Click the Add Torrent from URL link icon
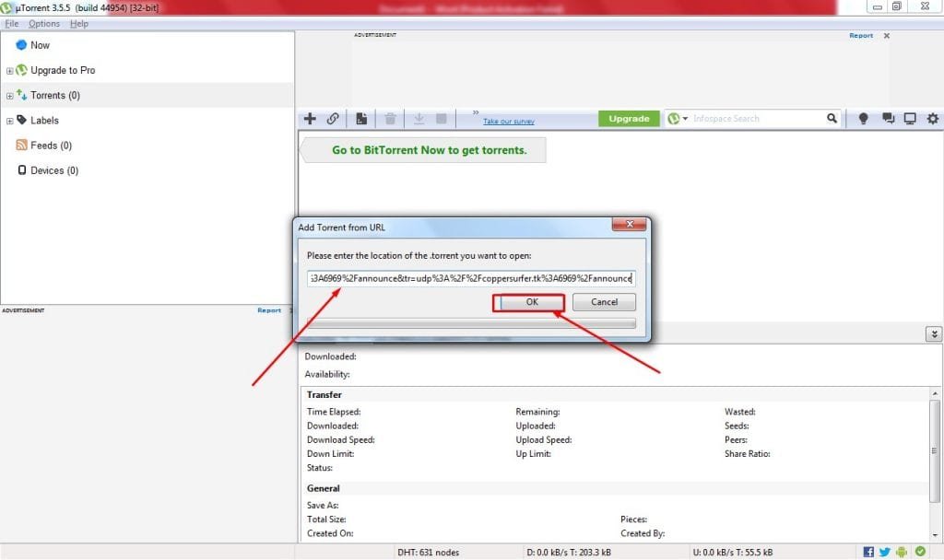Screen dimensions: 944x560 pos(333,119)
